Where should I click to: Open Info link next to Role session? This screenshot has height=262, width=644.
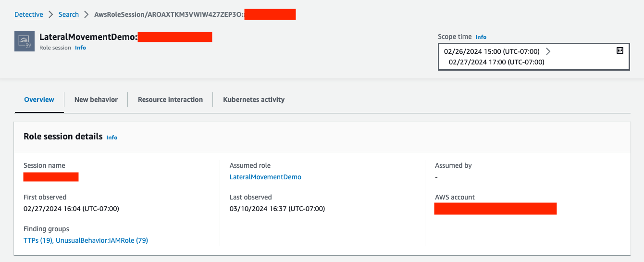80,48
